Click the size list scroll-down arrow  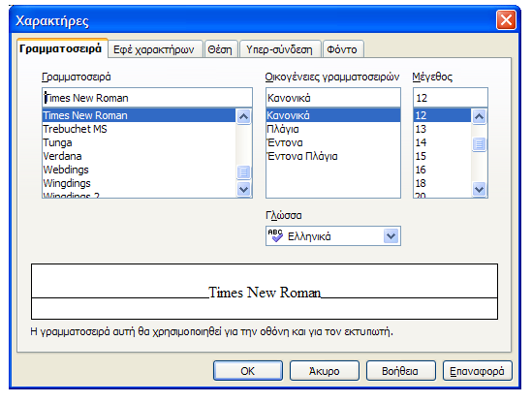pos(479,189)
